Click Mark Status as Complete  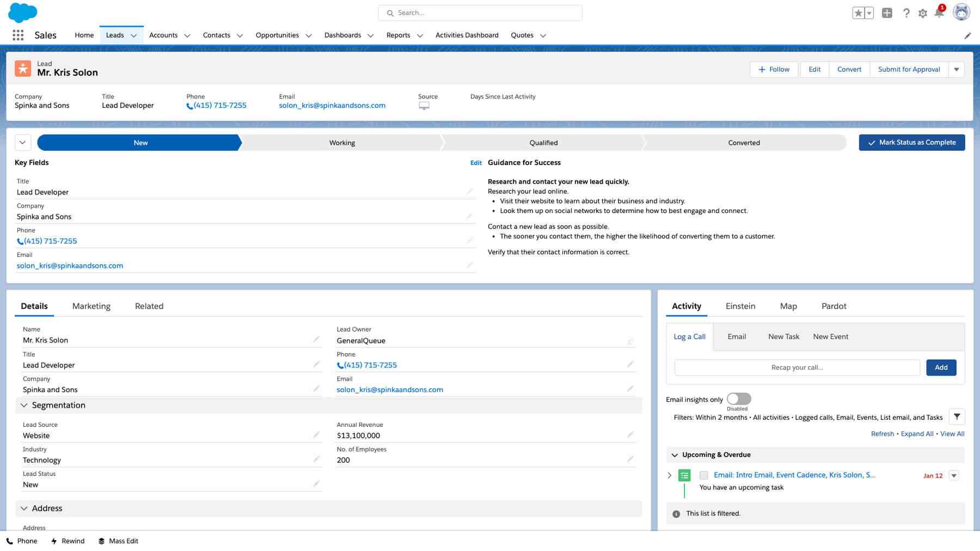(912, 143)
